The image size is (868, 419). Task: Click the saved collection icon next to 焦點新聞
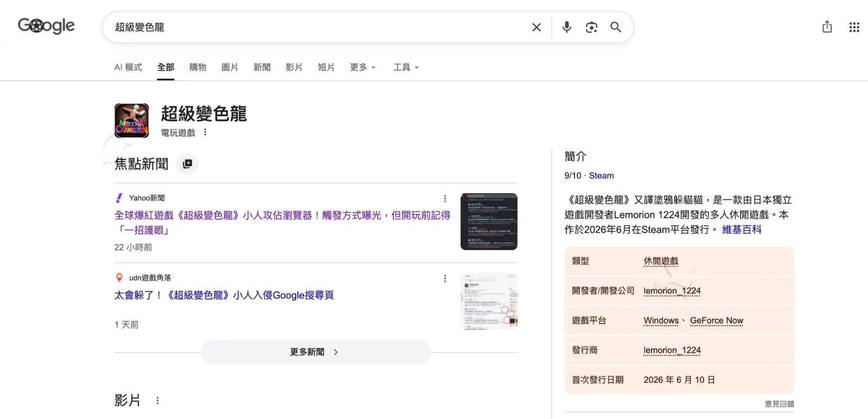click(x=188, y=164)
